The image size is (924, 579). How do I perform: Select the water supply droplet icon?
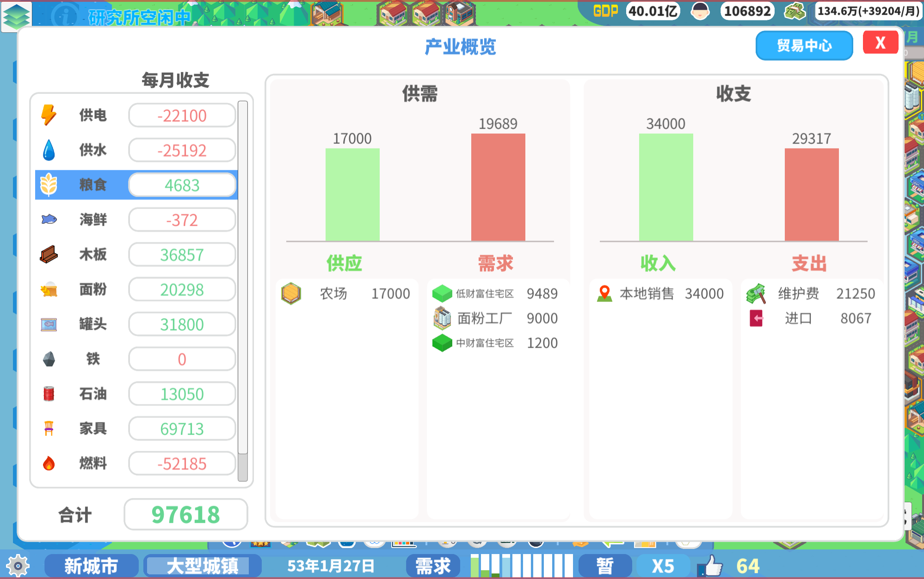click(x=49, y=150)
